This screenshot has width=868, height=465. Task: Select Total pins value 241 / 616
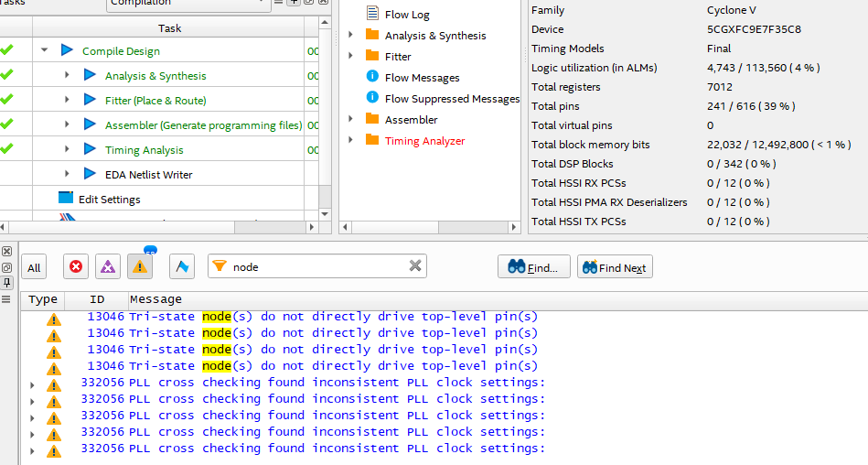pyautogui.click(x=751, y=106)
